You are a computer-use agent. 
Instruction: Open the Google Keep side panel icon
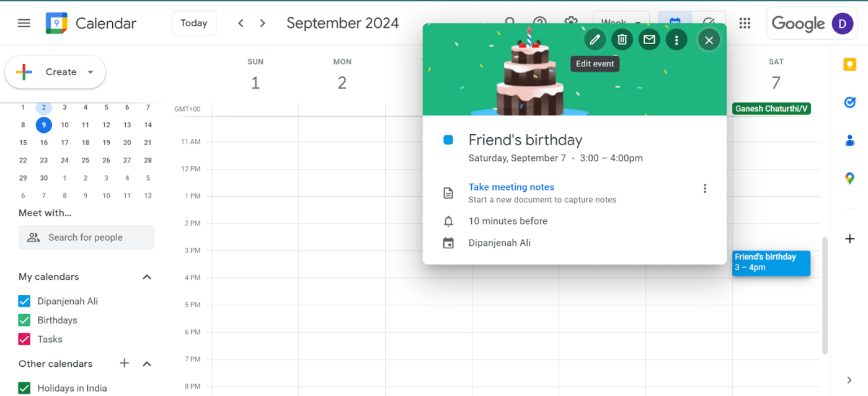pyautogui.click(x=849, y=65)
